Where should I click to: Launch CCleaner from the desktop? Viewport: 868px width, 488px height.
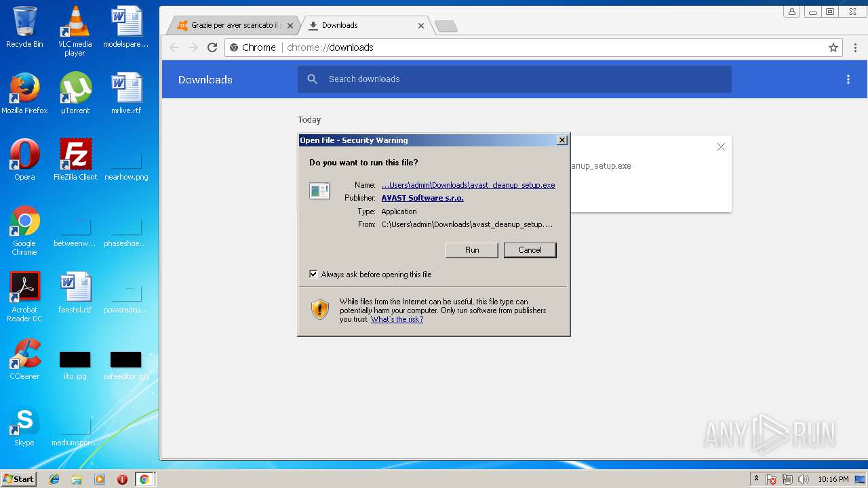(x=24, y=359)
